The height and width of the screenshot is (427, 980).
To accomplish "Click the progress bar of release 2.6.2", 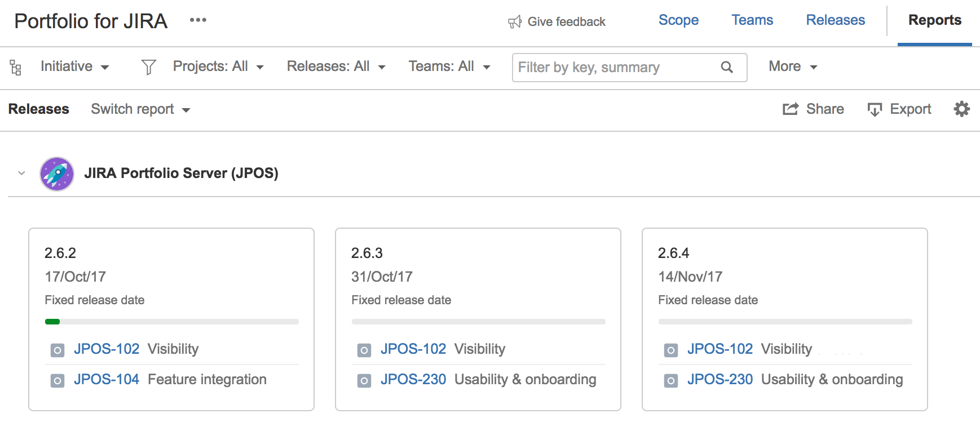I will 172,322.
